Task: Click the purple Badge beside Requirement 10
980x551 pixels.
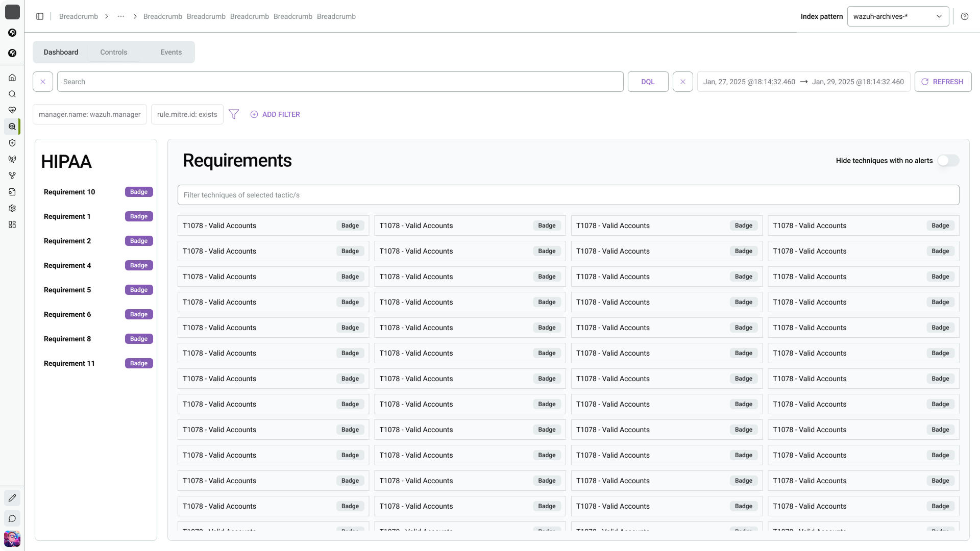Action: point(139,192)
